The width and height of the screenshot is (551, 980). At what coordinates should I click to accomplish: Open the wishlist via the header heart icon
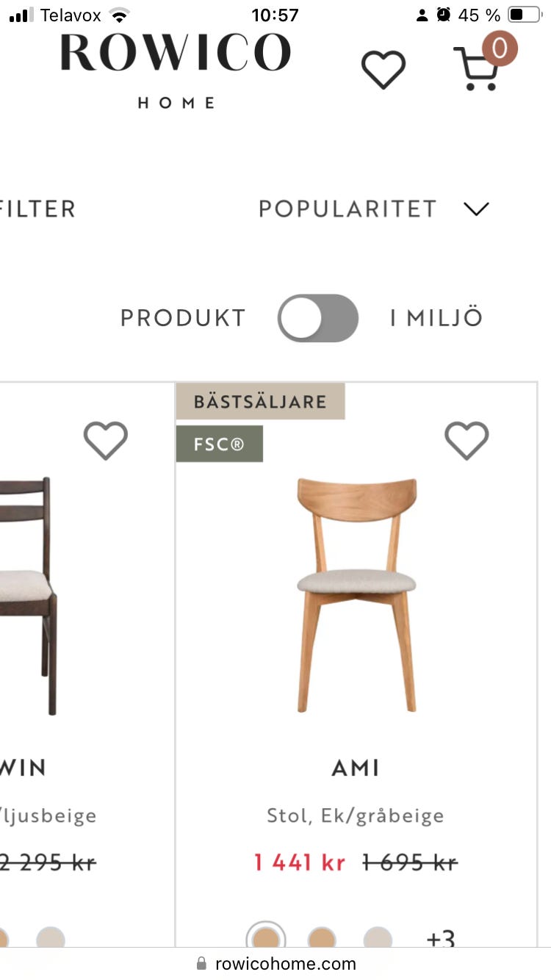tap(382, 66)
